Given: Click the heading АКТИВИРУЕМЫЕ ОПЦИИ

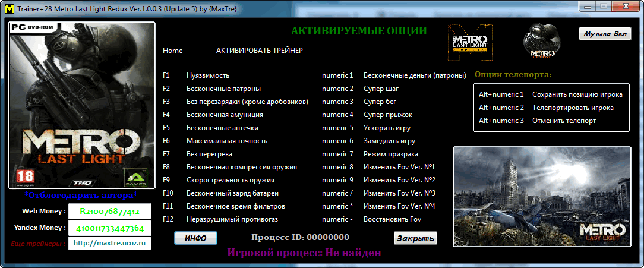Looking at the screenshot, I should click(359, 31).
